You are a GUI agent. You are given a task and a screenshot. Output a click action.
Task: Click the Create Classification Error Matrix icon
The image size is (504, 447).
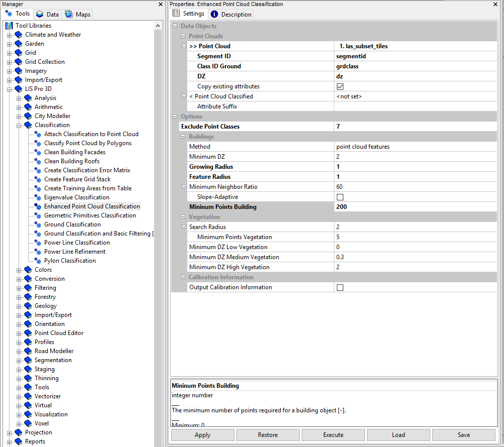[38, 170]
